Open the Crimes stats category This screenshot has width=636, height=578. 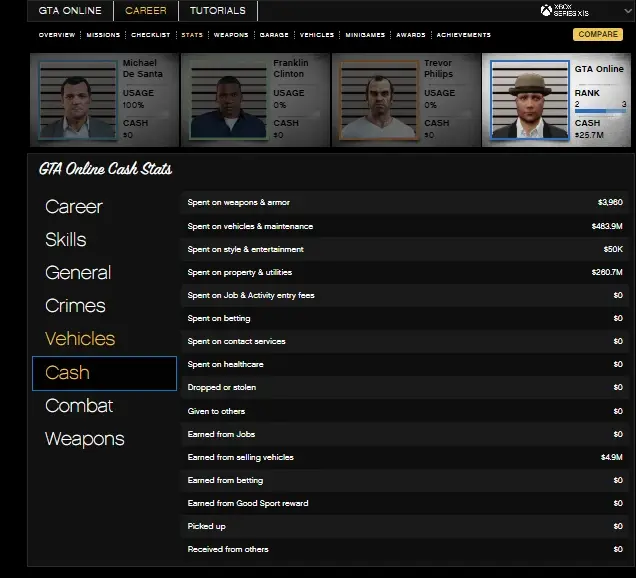(75, 306)
